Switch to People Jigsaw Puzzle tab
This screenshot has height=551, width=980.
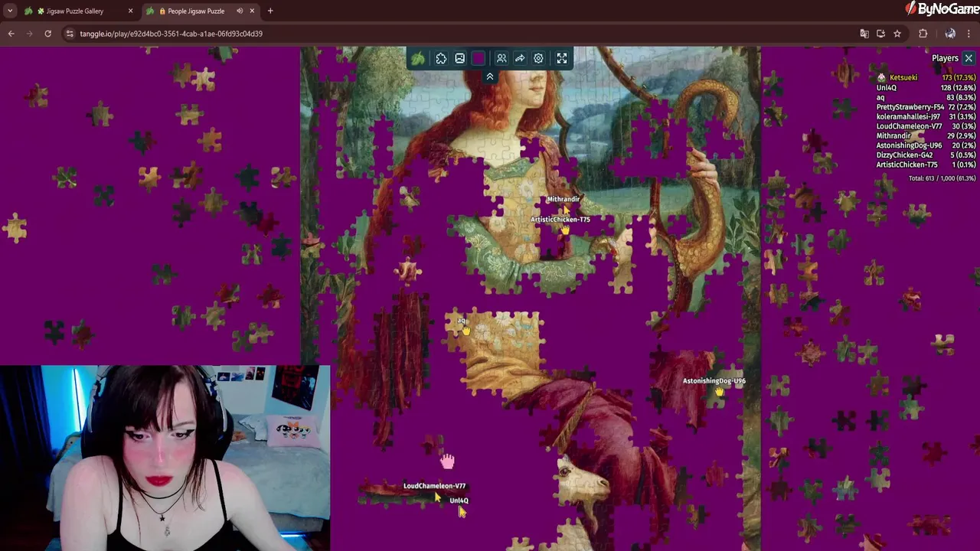[196, 11]
